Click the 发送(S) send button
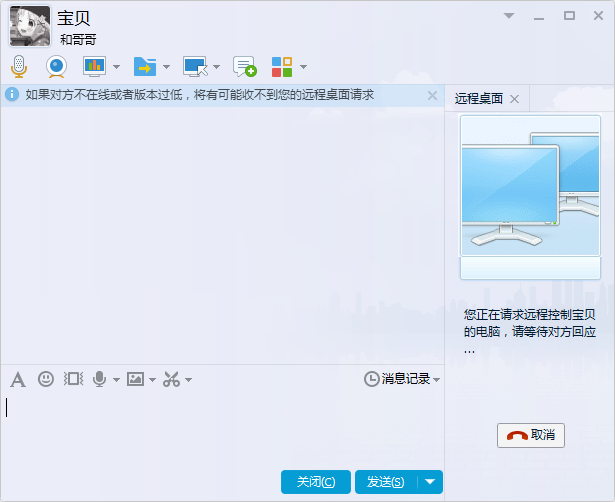 (385, 482)
